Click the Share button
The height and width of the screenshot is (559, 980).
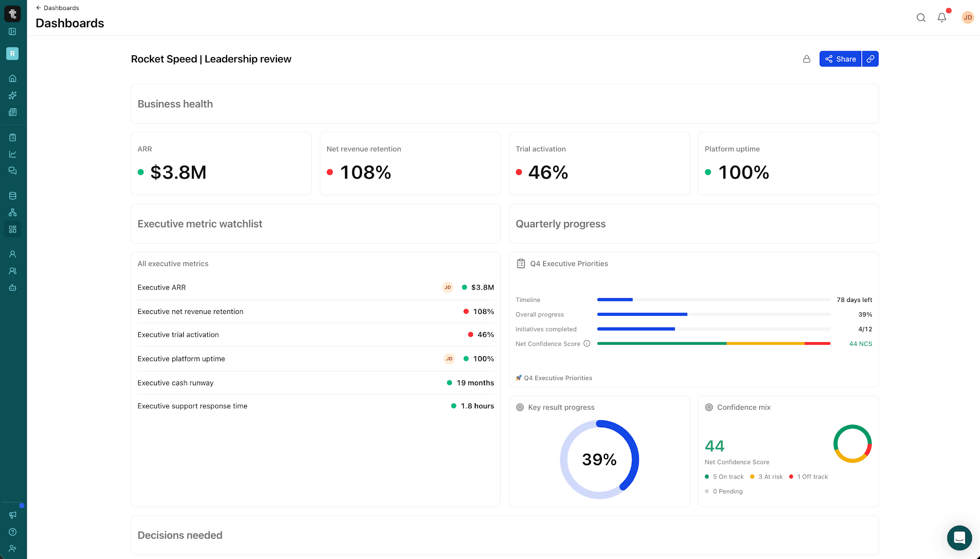click(x=840, y=59)
